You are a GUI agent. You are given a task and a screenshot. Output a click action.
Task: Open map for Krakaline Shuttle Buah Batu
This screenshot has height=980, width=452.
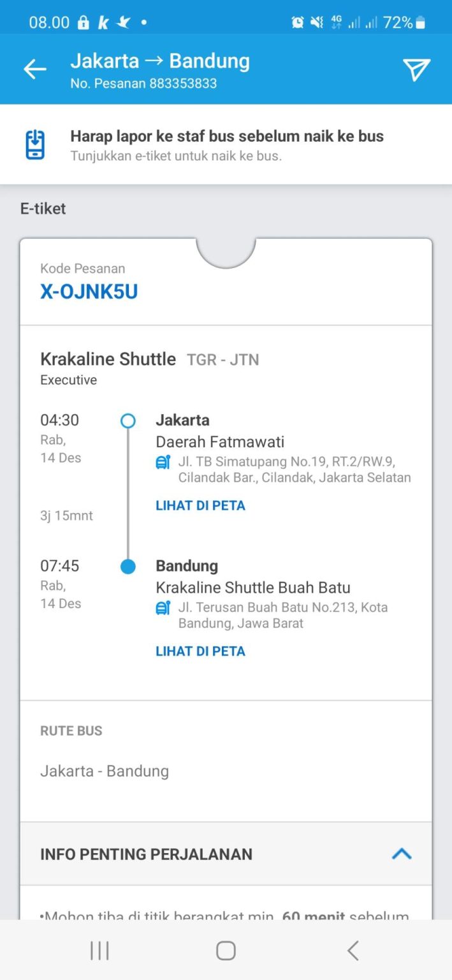(x=200, y=651)
